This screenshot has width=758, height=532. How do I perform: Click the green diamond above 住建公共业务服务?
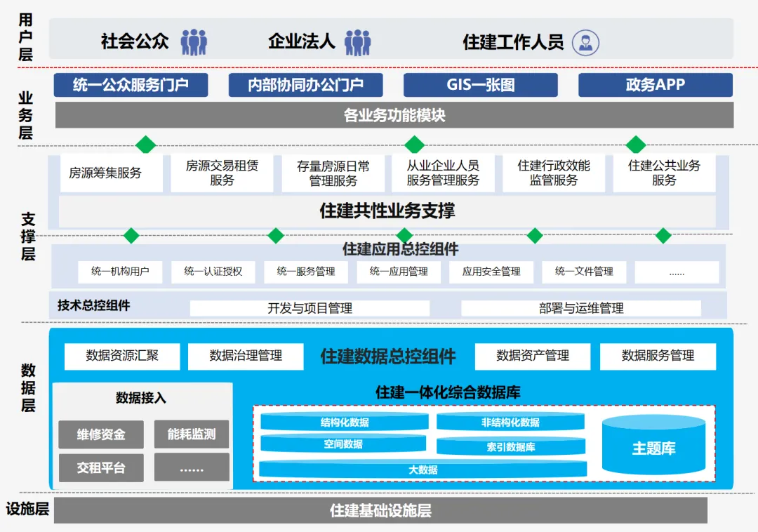click(x=636, y=145)
